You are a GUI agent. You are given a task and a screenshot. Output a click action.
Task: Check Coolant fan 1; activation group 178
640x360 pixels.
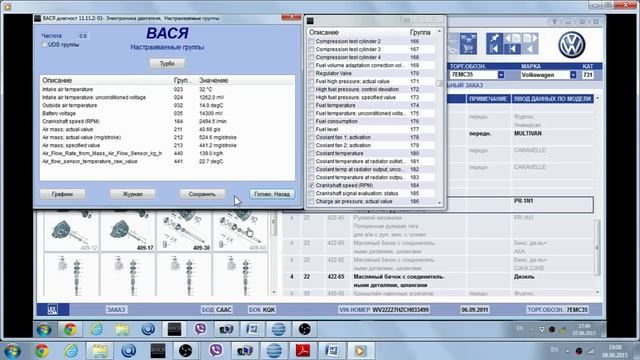point(311,137)
